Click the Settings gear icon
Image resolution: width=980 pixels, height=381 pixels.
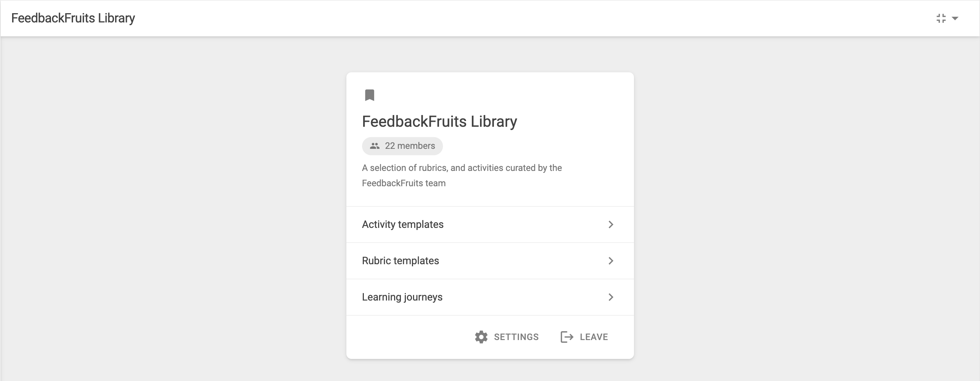(x=481, y=337)
